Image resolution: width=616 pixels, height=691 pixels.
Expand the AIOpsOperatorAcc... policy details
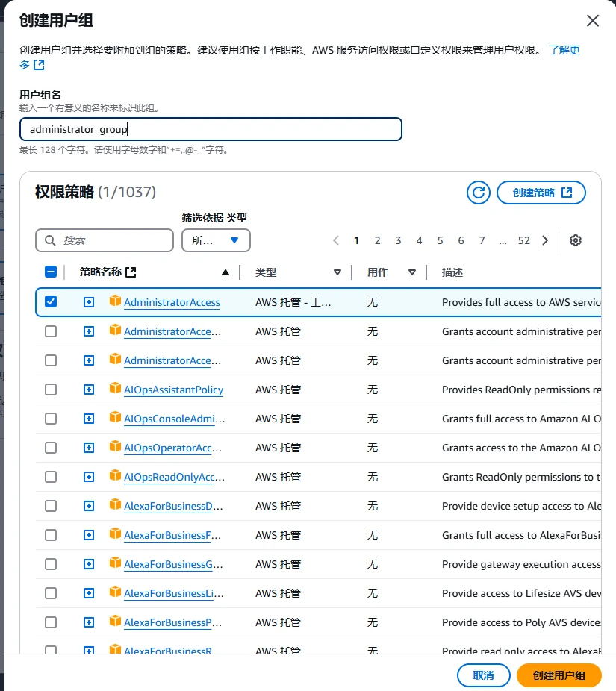coord(89,448)
